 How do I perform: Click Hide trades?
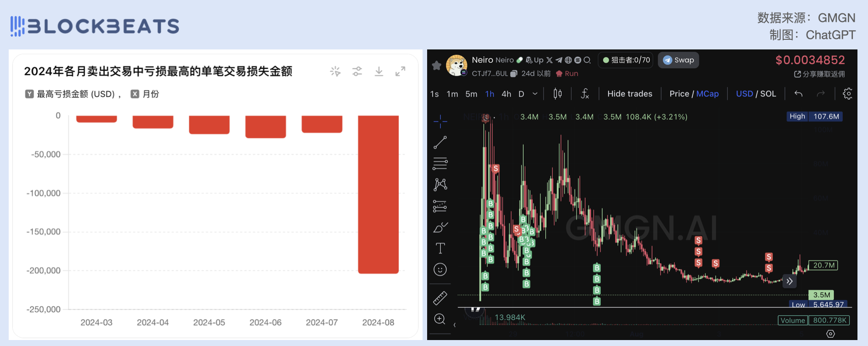[x=629, y=94]
